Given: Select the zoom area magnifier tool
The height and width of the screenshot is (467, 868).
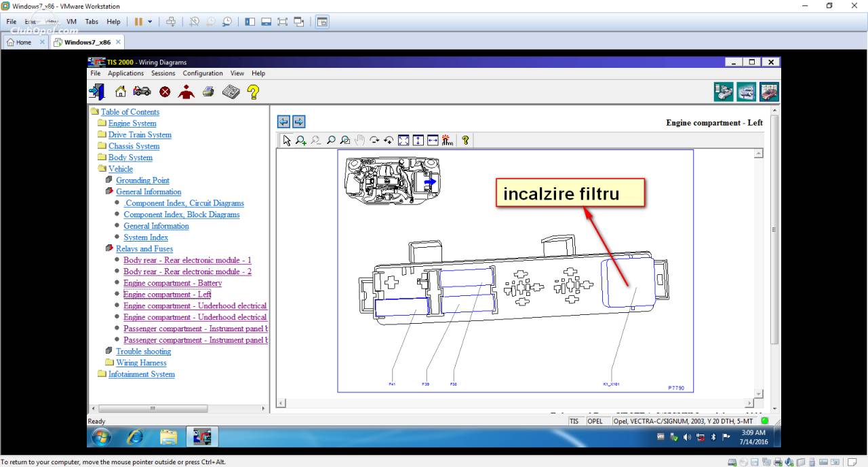Looking at the screenshot, I should click(x=345, y=141).
